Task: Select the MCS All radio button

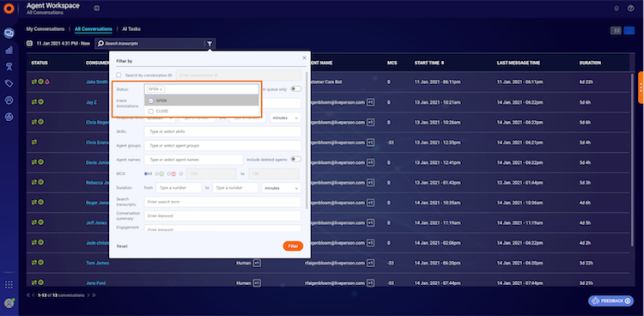Action: 146,173
